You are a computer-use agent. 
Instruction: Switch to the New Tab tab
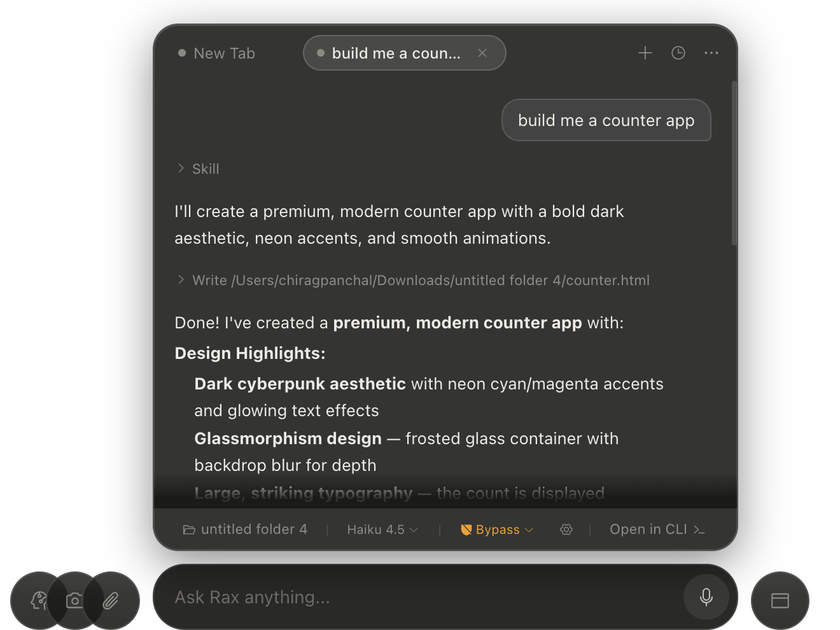point(217,53)
